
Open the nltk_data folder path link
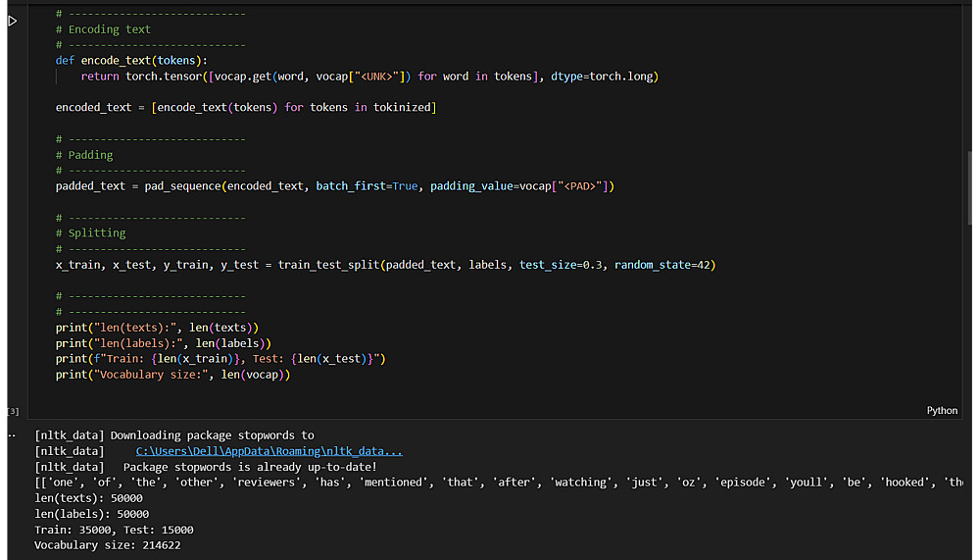269,451
